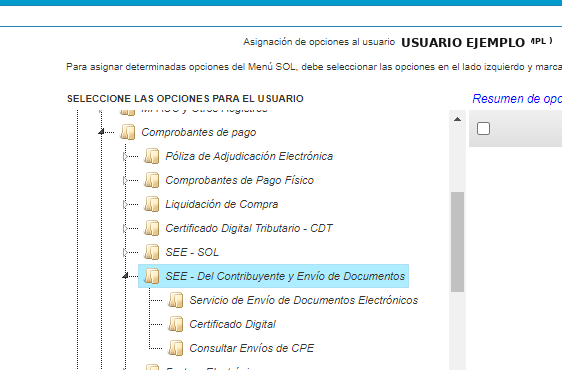Click the USUARIO EJEMPLO name text
Screen dimensions: 562x370
point(463,43)
